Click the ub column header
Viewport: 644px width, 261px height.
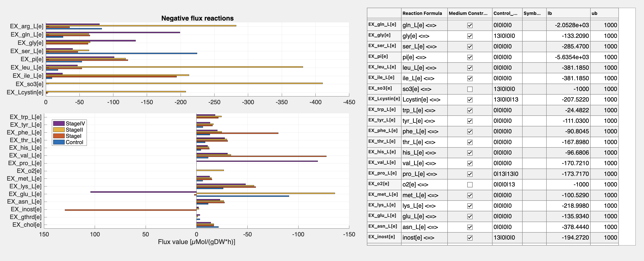click(x=605, y=13)
